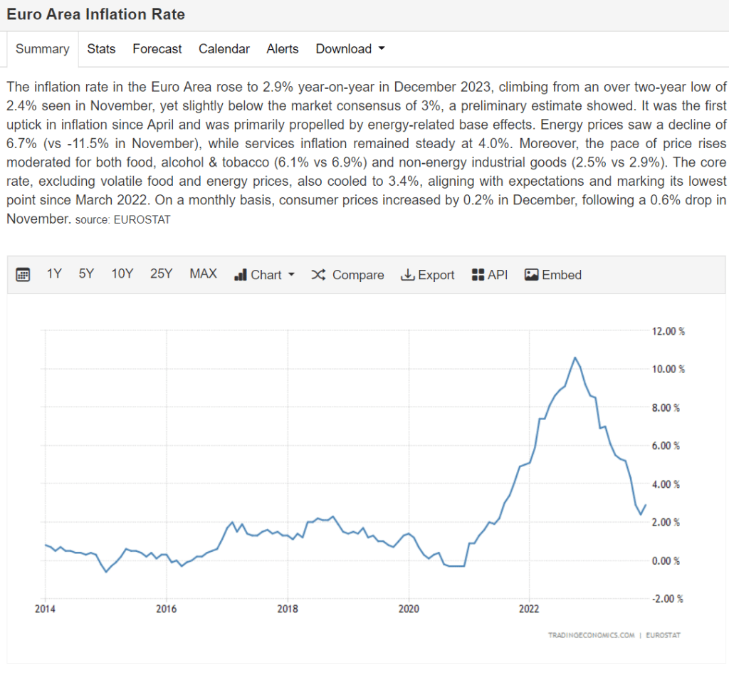
Task: Expand the Download dropdown menu
Action: click(350, 48)
